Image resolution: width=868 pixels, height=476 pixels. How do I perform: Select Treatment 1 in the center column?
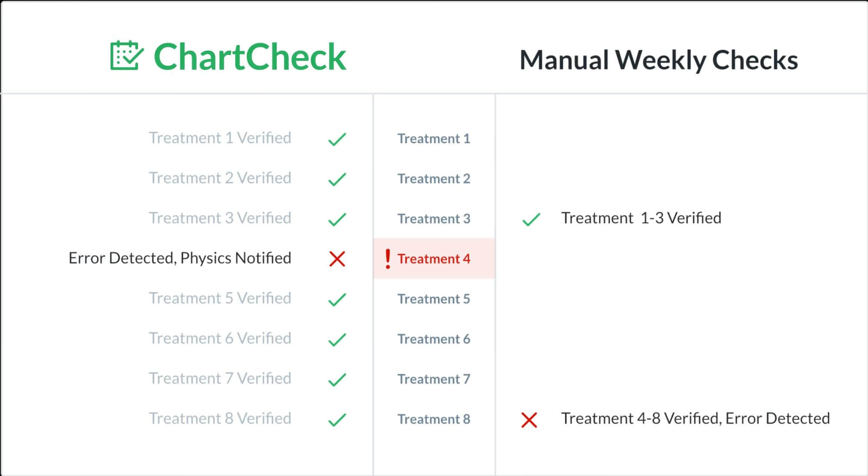pos(434,138)
